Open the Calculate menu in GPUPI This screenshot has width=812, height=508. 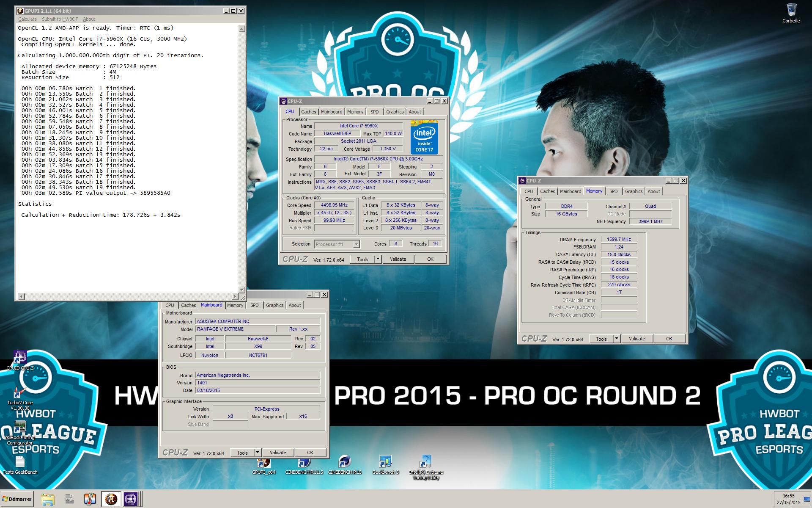point(27,19)
